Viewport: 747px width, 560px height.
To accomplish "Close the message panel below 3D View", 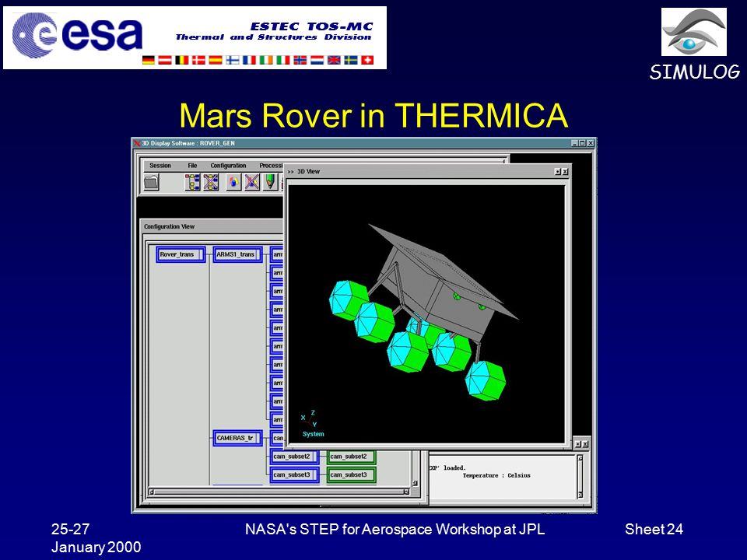I will [585, 444].
